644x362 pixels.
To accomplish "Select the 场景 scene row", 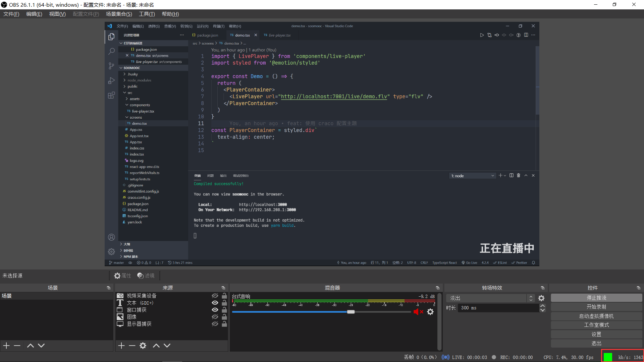I will point(56,296).
